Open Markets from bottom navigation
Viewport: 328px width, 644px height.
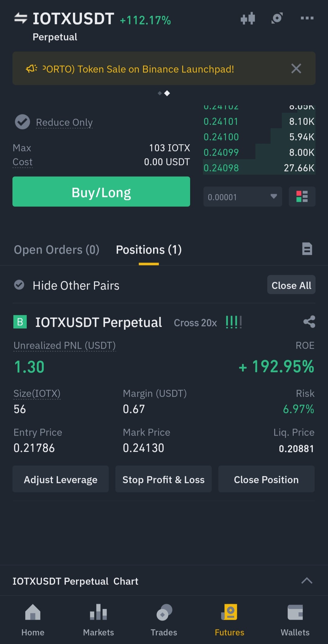point(98,620)
